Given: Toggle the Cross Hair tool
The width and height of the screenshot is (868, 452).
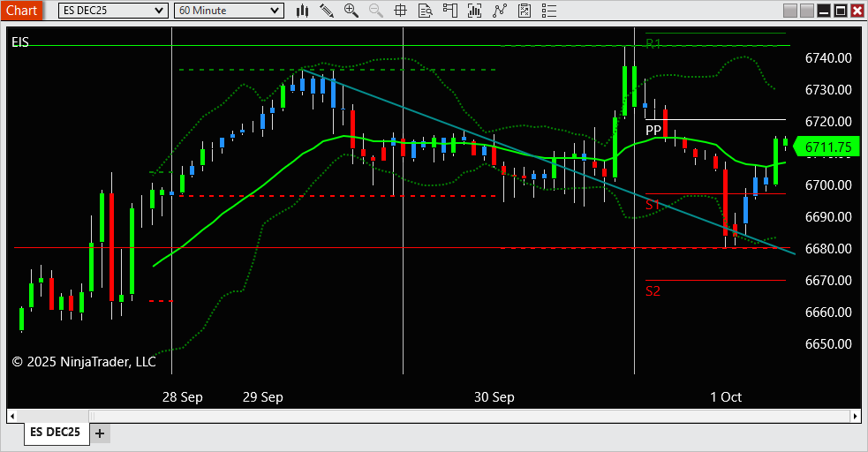Looking at the screenshot, I should 400,11.
